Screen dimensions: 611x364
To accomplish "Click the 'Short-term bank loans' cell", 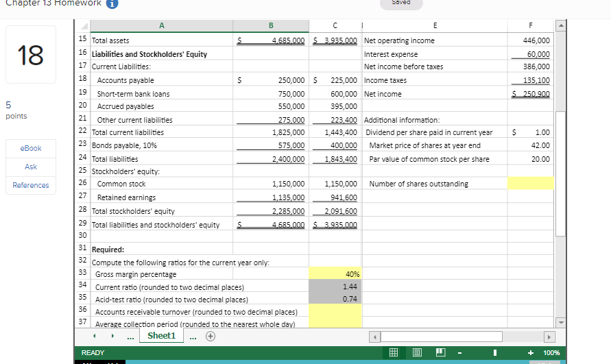I will (x=162, y=93).
